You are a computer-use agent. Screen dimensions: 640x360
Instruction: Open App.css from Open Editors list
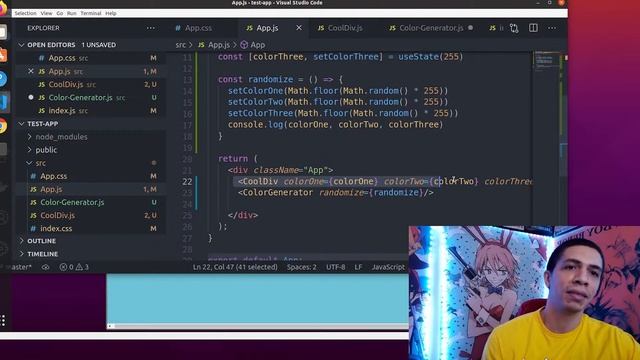pos(91,58)
